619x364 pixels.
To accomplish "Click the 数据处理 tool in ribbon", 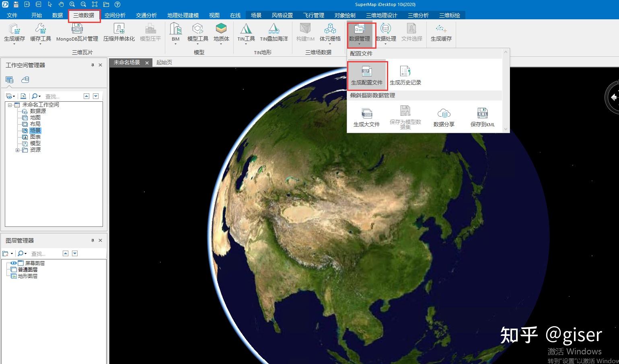I will click(386, 33).
